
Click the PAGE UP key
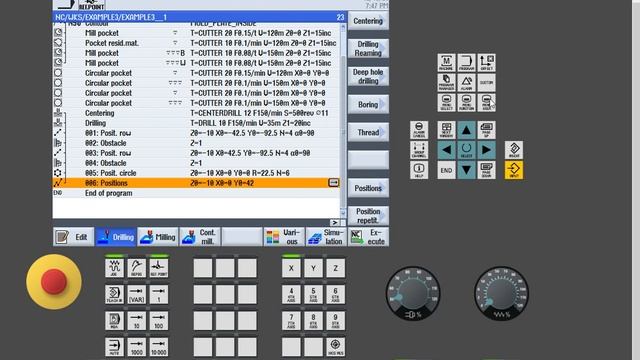coord(487,130)
